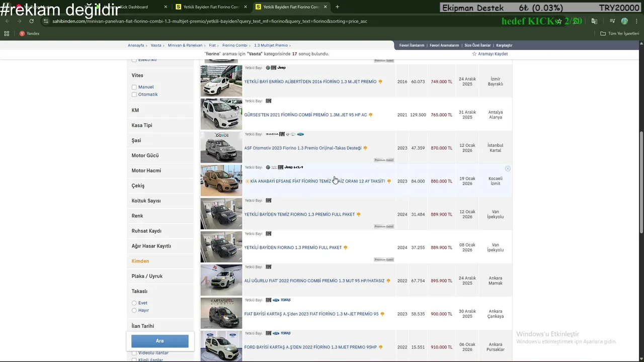Open Minivan & Panelvan breadcrumb

pos(185,45)
